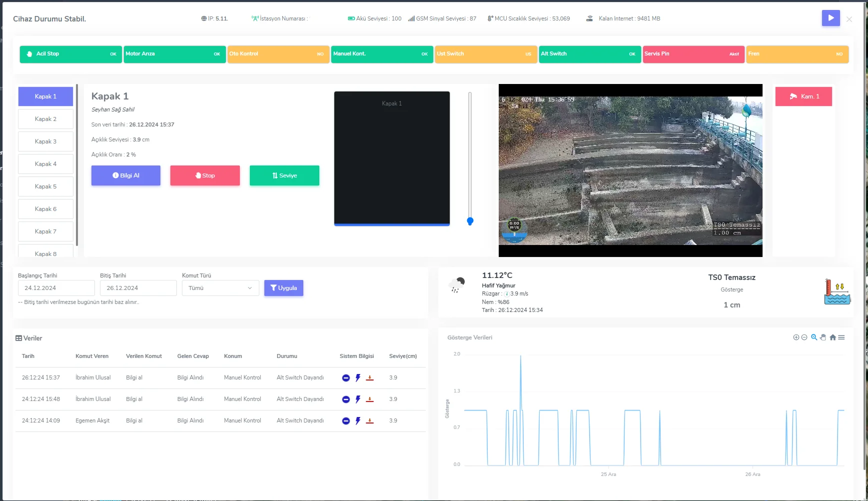Apply the filter with the Uygula button
This screenshot has width=868, height=501.
[283, 288]
